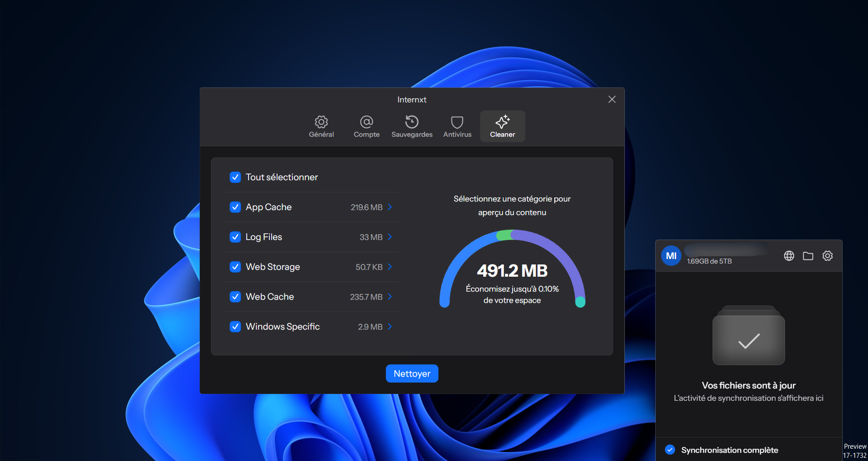The height and width of the screenshot is (461, 868).
Task: Open the Général settings tab
Action: click(321, 126)
